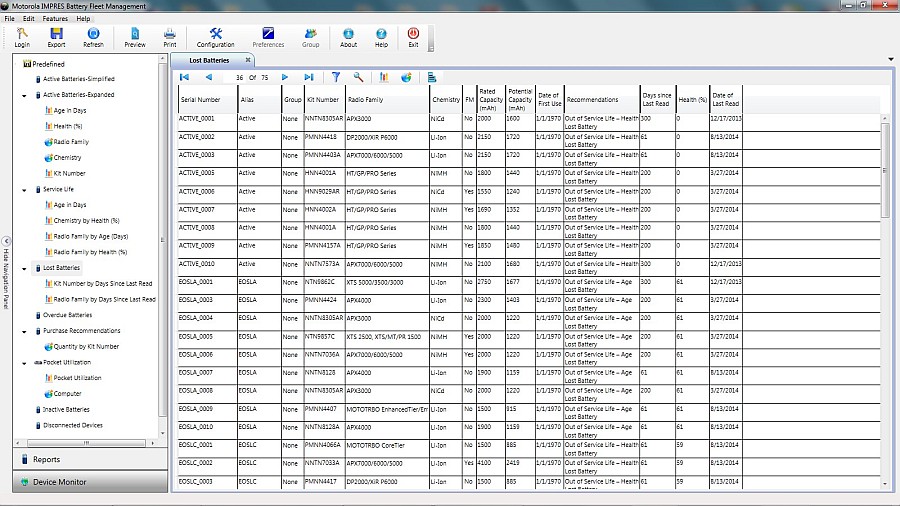Click the search magnifier icon
This screenshot has height=506, width=900.
pyautogui.click(x=358, y=77)
